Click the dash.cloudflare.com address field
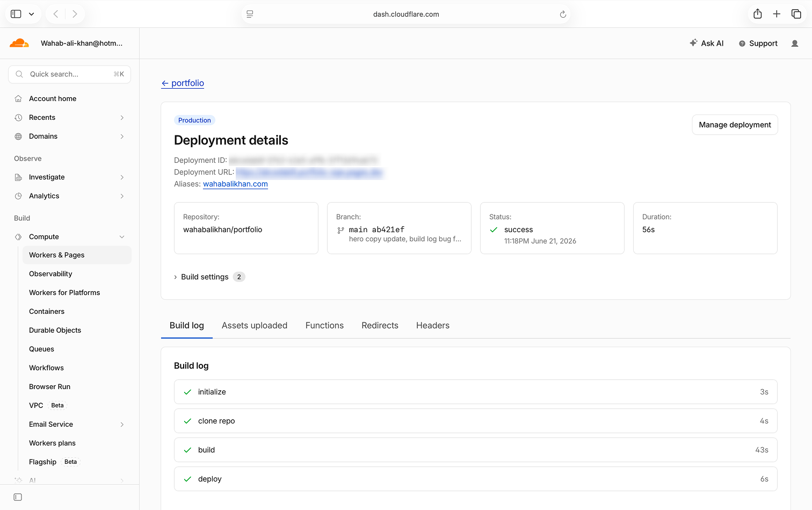The width and height of the screenshot is (812, 510). [x=406, y=15]
